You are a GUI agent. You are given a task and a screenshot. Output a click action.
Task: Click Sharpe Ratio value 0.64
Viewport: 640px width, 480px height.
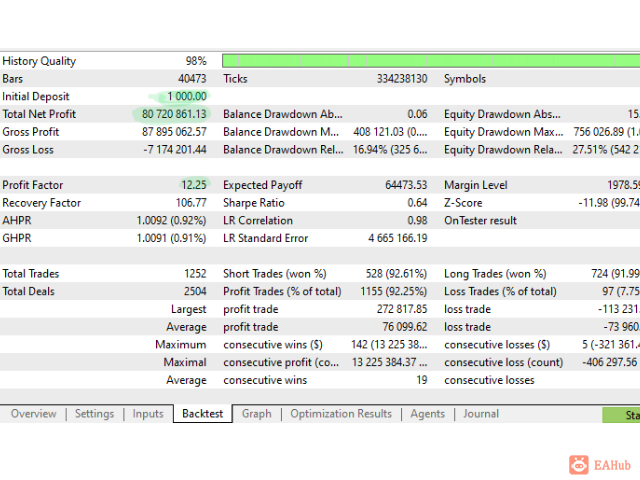[x=417, y=202]
